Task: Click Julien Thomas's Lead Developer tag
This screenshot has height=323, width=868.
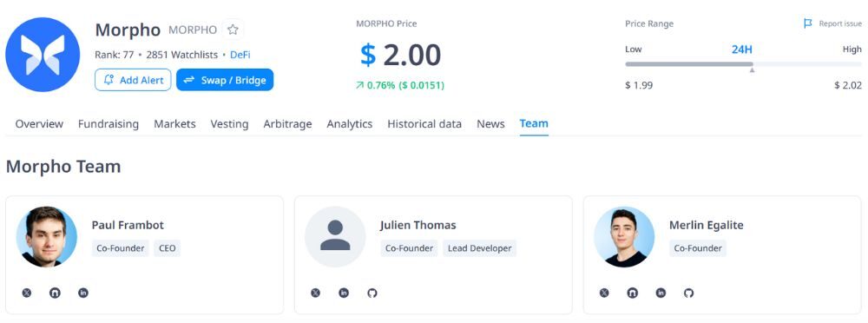Action: (479, 248)
